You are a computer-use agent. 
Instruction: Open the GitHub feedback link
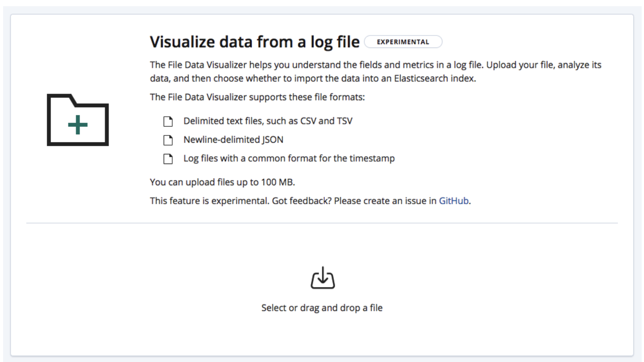pyautogui.click(x=453, y=201)
